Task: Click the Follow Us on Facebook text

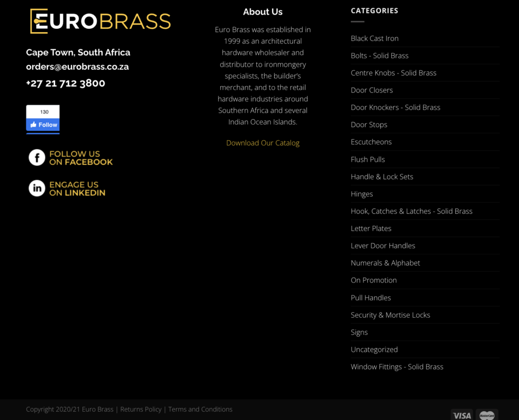Action: [81, 158]
